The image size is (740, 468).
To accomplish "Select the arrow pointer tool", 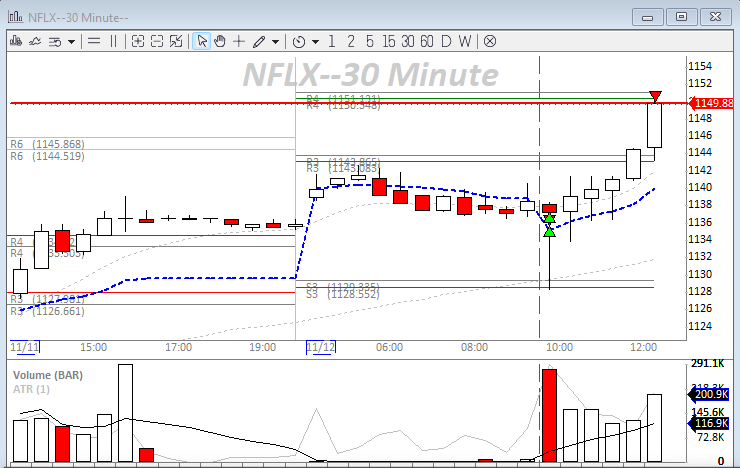I will [x=202, y=42].
